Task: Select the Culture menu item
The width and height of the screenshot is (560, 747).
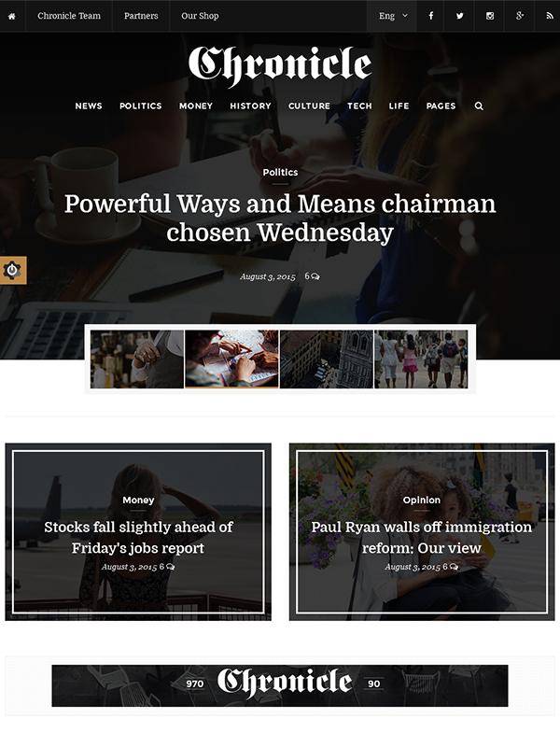Action: pyautogui.click(x=309, y=106)
